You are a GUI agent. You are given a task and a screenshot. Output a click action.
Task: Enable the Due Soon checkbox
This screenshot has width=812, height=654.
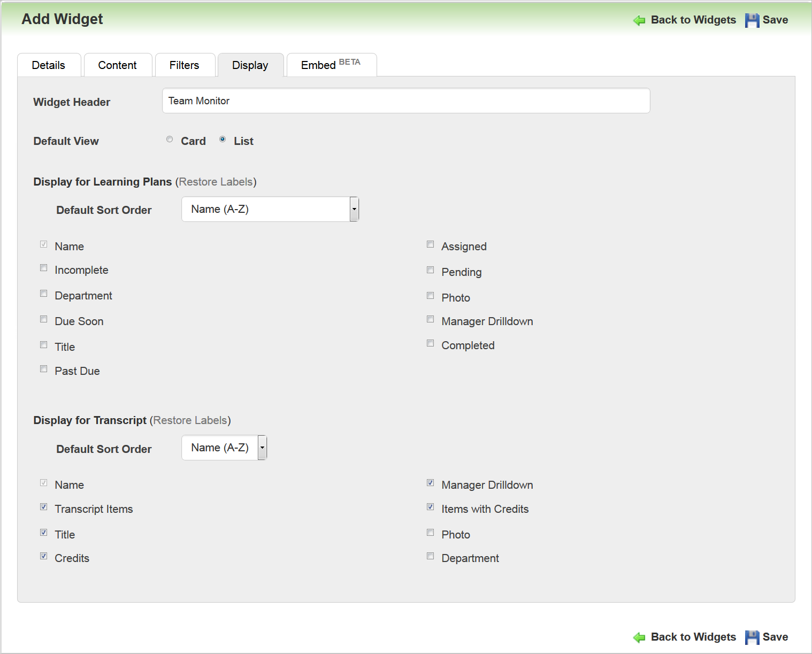tap(44, 319)
